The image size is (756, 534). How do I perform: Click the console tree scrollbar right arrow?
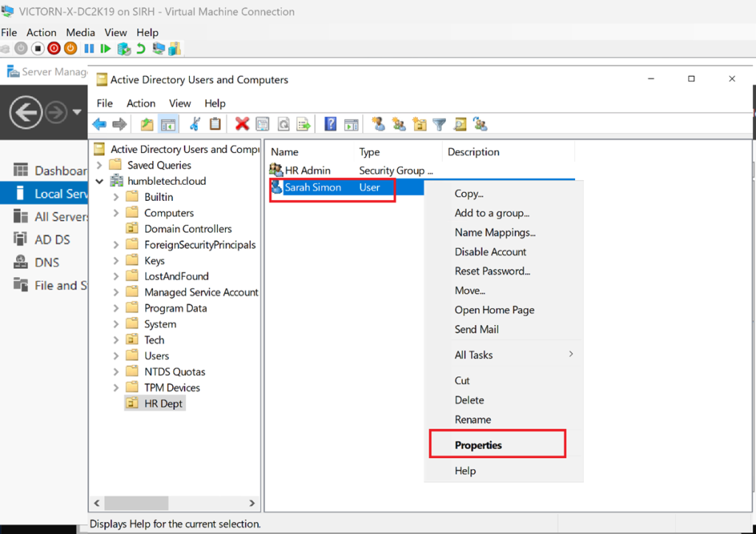tap(252, 503)
